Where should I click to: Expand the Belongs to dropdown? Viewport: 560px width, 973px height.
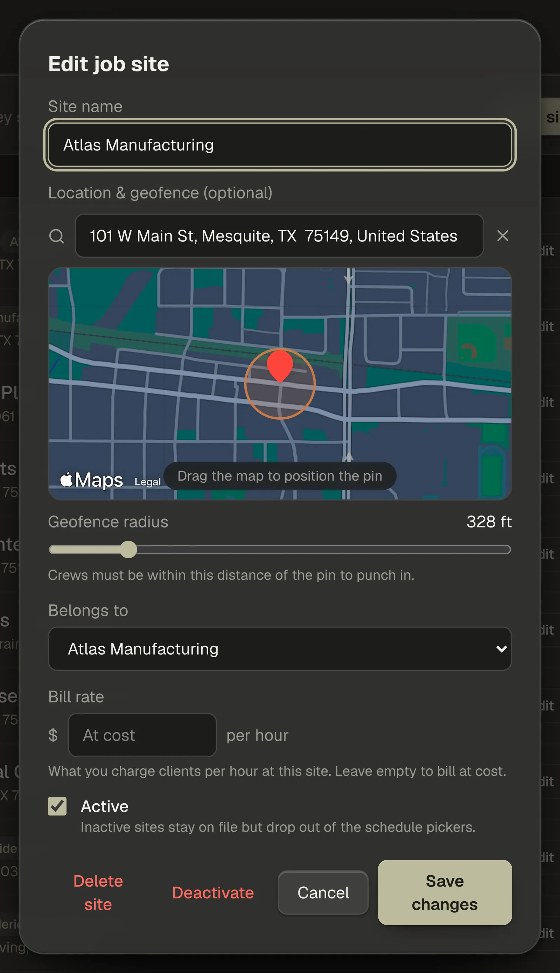pos(280,649)
